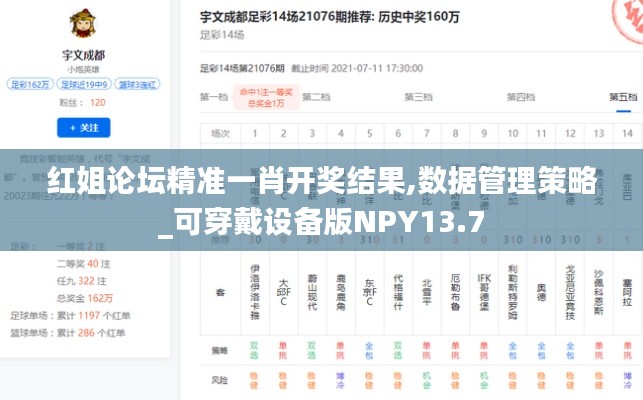Image resolution: width=643 pixels, height=400 pixels.
Task: Open the 宇文成都 username link
Action: (84, 58)
